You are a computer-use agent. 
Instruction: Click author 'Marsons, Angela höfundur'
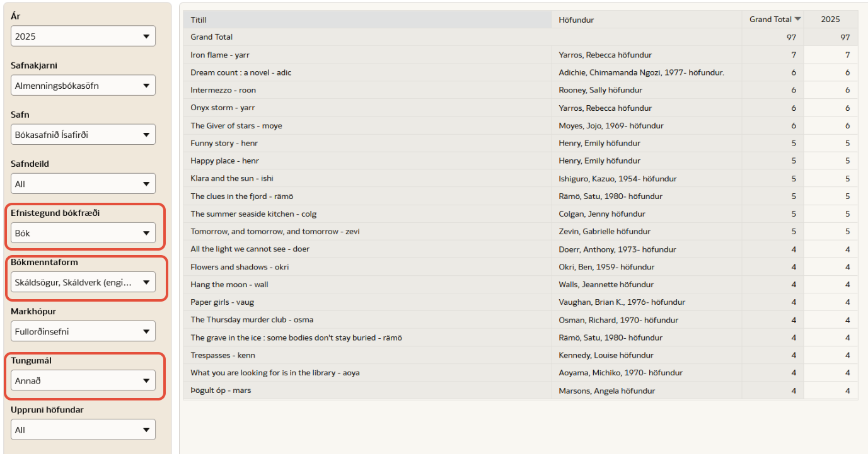[x=606, y=390]
